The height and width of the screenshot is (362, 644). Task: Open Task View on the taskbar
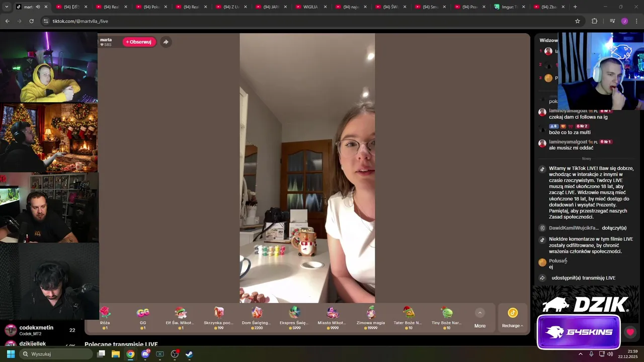click(101, 354)
